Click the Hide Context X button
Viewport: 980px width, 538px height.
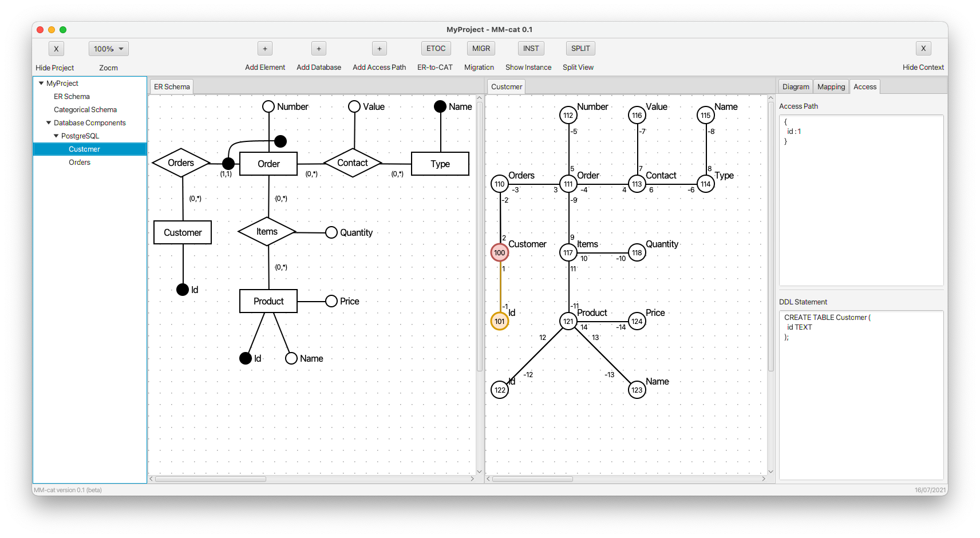point(923,49)
